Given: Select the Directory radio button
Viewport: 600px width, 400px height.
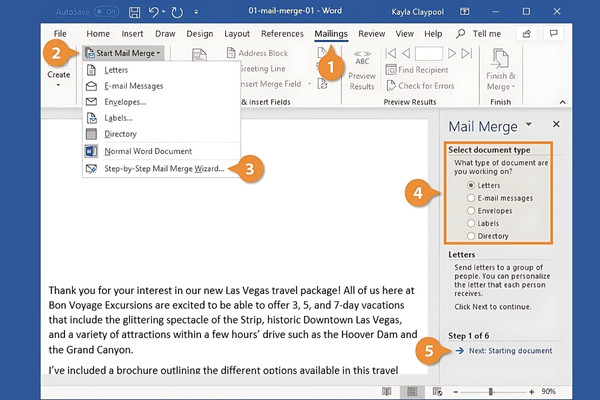Looking at the screenshot, I should [x=471, y=236].
